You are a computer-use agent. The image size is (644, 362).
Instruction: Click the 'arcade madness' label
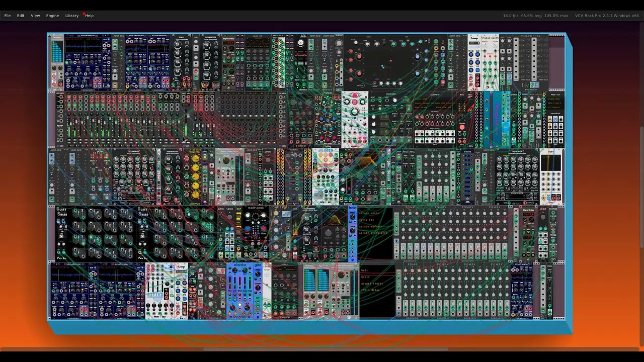371,226
